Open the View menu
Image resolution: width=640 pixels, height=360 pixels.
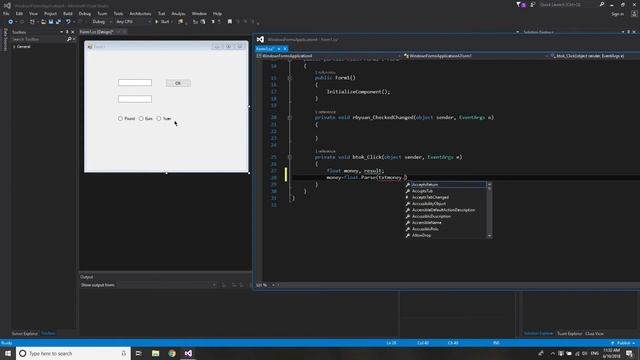coord(33,13)
